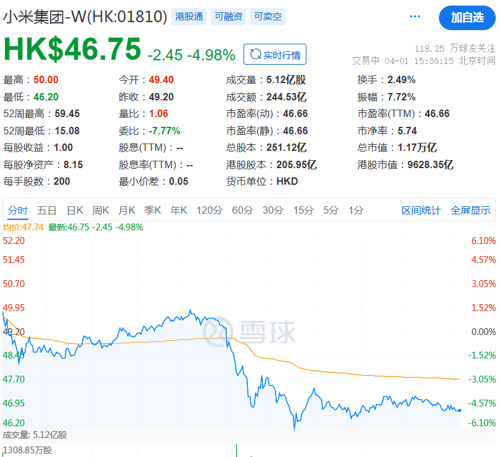Click the 6.10% percent axis label

pyautogui.click(x=483, y=241)
